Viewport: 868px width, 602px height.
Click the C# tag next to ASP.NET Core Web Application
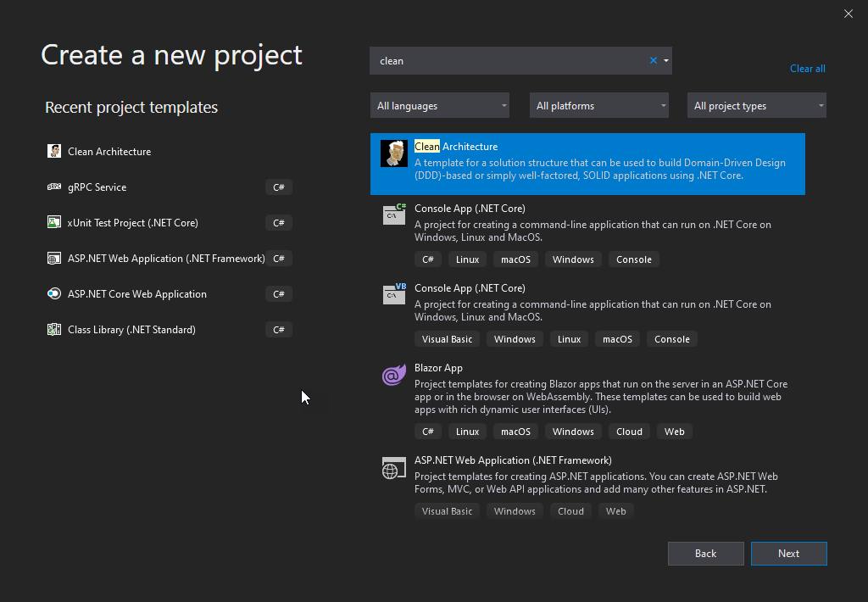[278, 294]
